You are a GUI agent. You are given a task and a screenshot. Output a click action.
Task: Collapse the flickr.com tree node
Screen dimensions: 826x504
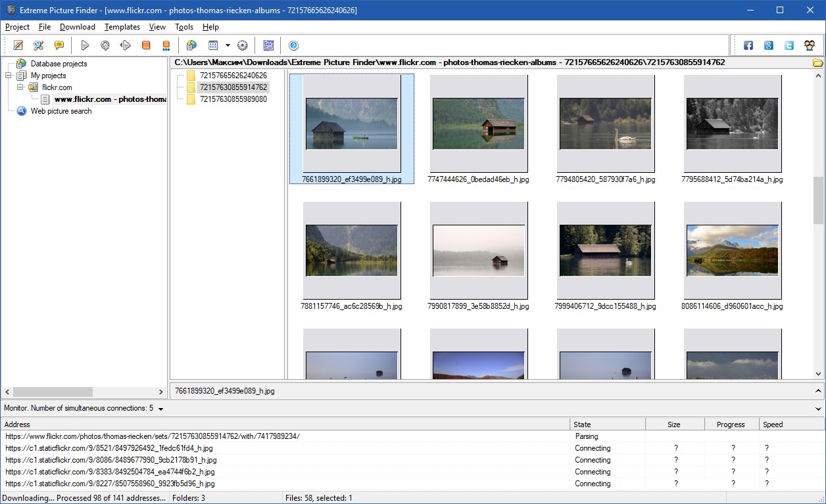[20, 87]
